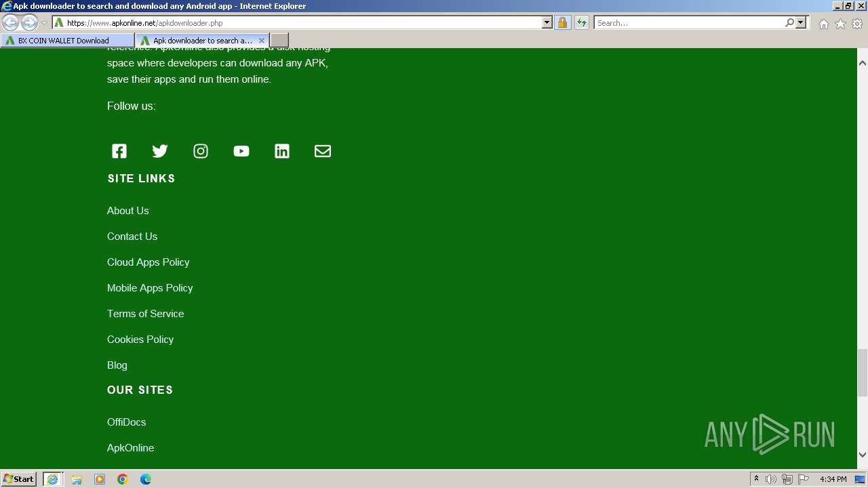
Task: Open File Explorer from the taskbar
Action: [x=77, y=479]
